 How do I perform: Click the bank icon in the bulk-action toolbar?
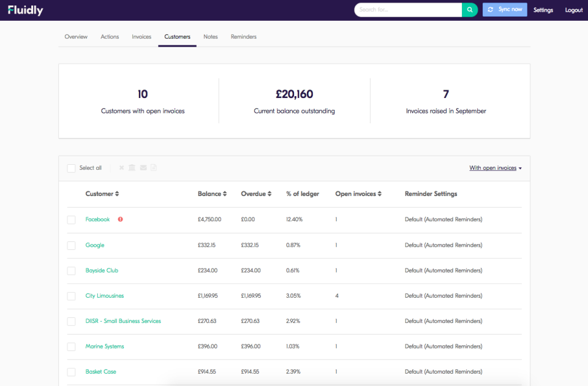[132, 167]
